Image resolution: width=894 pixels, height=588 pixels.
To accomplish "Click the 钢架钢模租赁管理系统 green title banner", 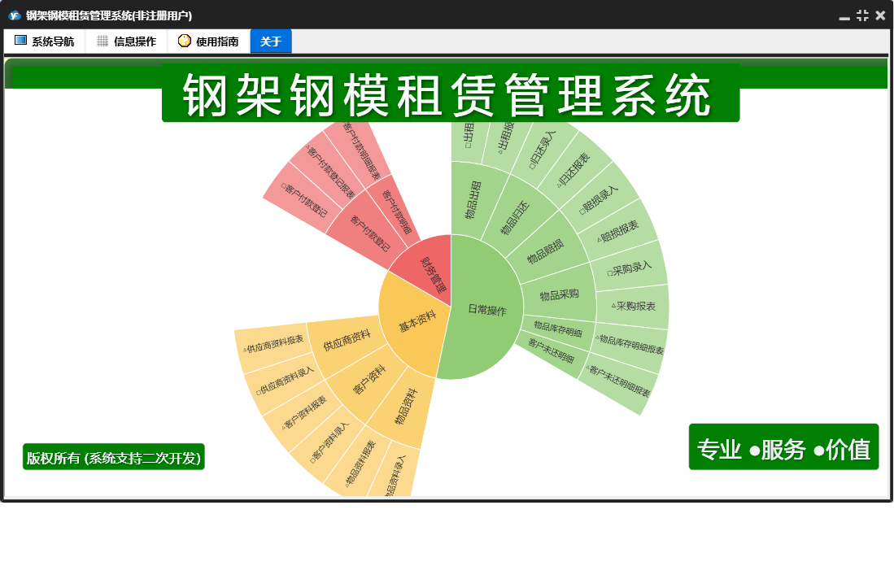I will (x=451, y=93).
